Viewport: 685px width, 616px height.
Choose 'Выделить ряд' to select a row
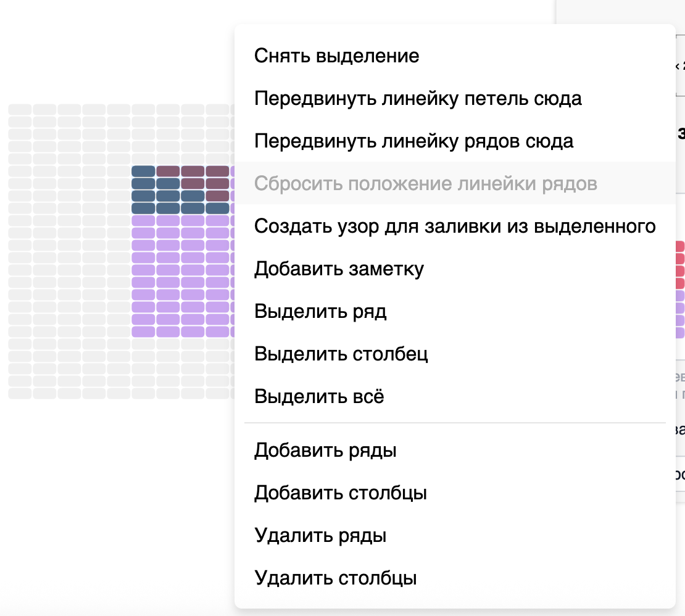pyautogui.click(x=320, y=312)
